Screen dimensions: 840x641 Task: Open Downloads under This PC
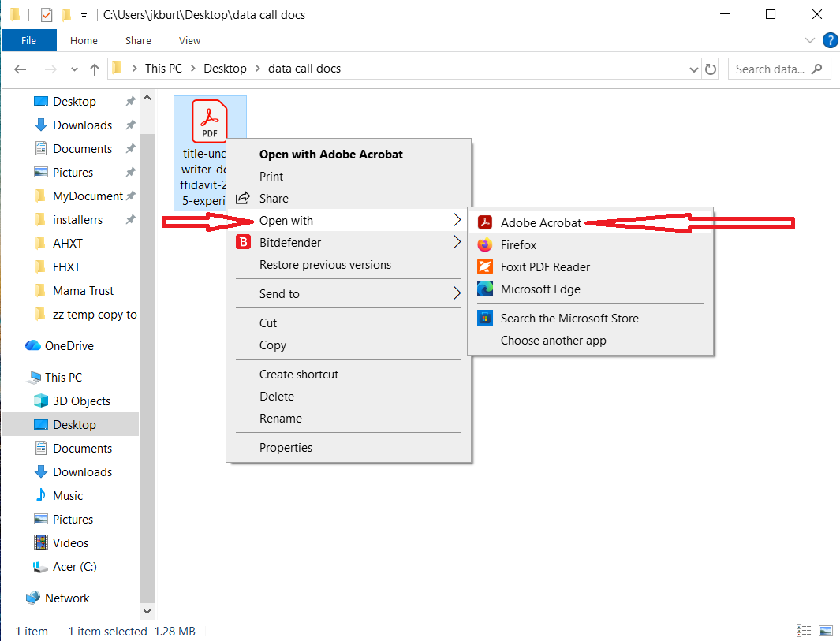[82, 471]
